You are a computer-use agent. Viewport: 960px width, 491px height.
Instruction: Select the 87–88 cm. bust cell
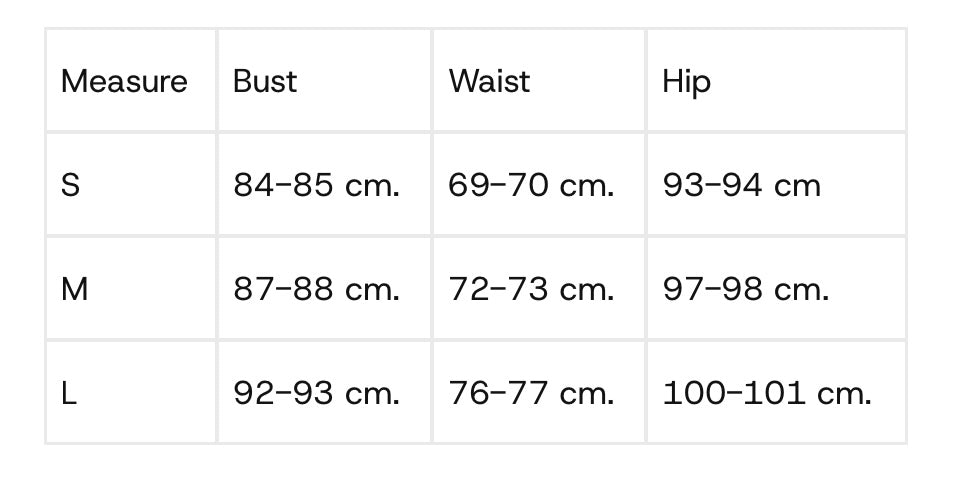[316, 289]
